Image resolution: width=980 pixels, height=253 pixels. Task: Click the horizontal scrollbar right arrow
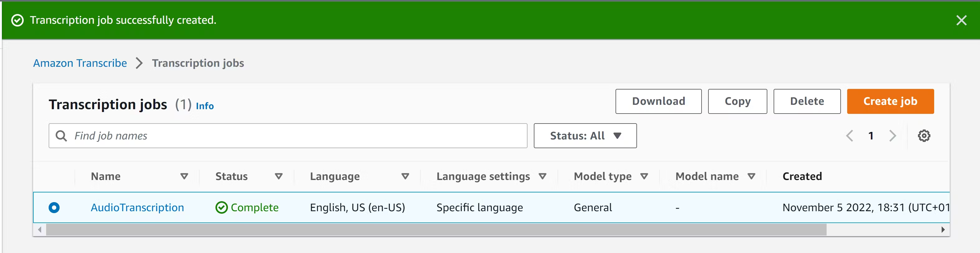(x=943, y=230)
